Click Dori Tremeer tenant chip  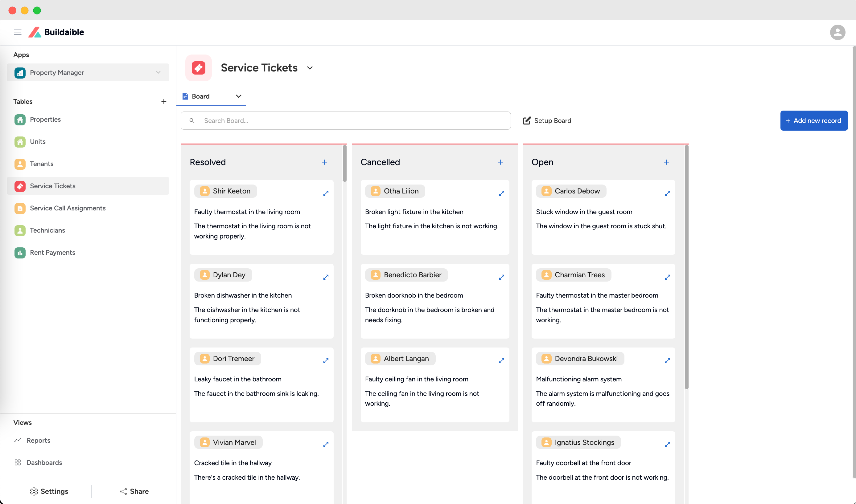click(228, 359)
